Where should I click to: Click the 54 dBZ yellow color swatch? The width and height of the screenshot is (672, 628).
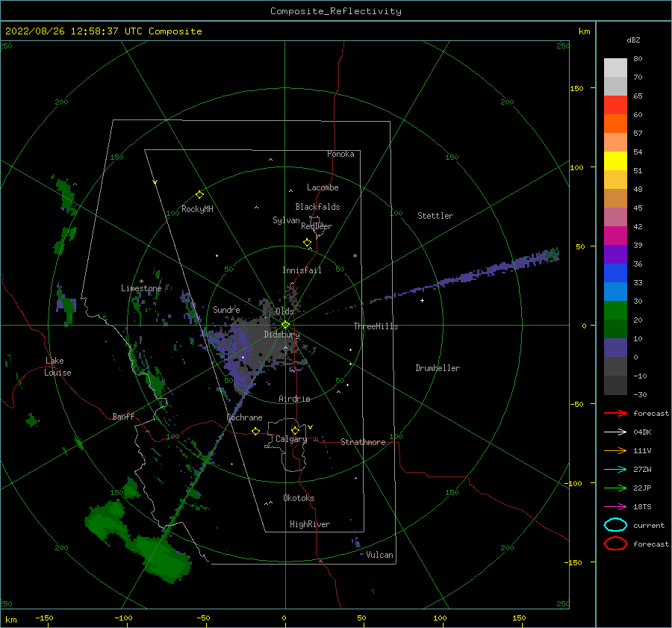pos(615,161)
